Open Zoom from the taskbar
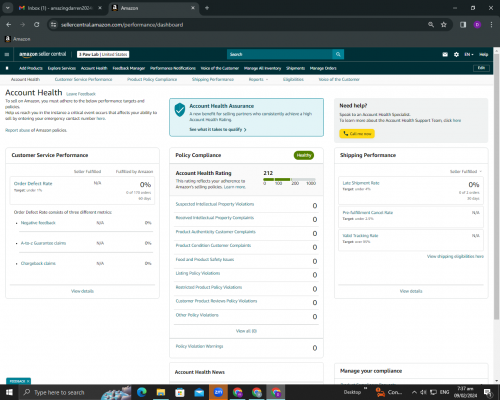 (218, 392)
